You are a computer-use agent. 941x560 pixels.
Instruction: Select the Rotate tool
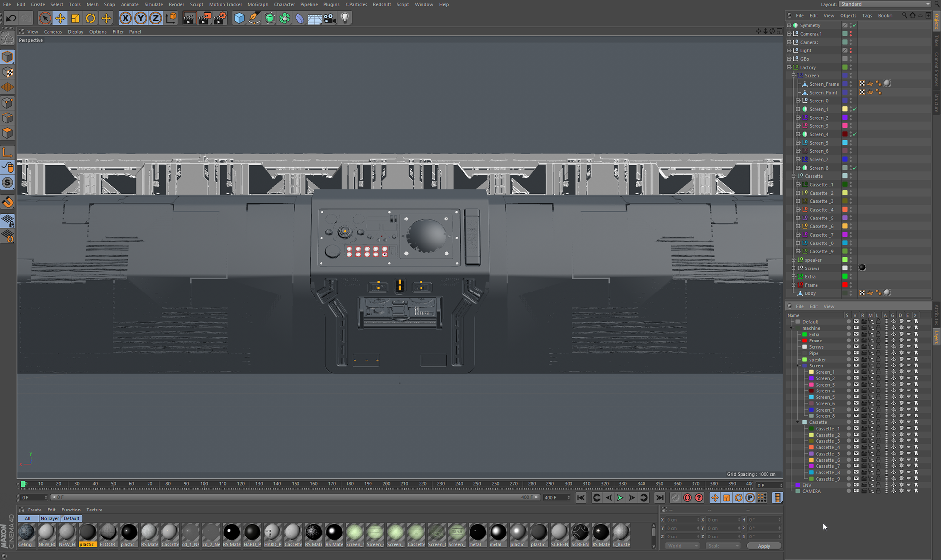(91, 18)
